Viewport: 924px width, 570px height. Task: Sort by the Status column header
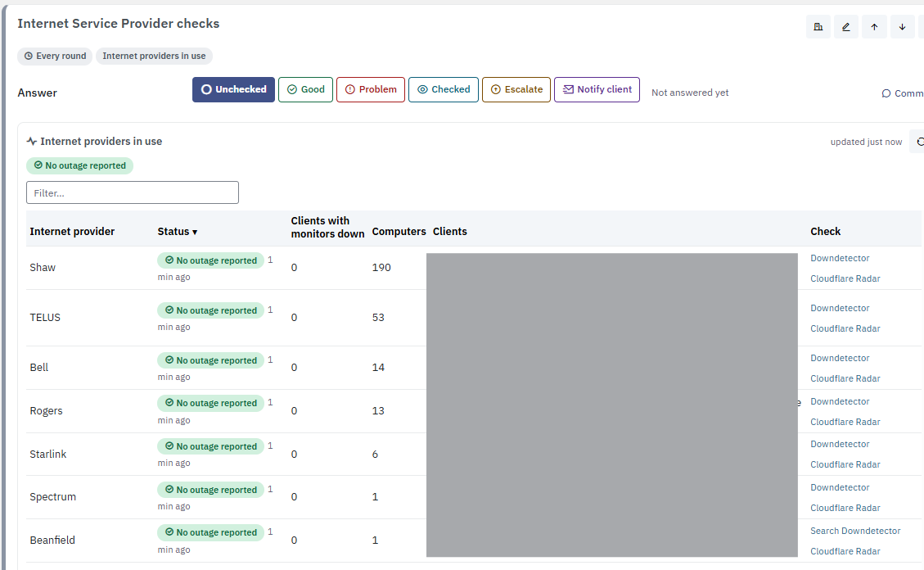point(178,232)
